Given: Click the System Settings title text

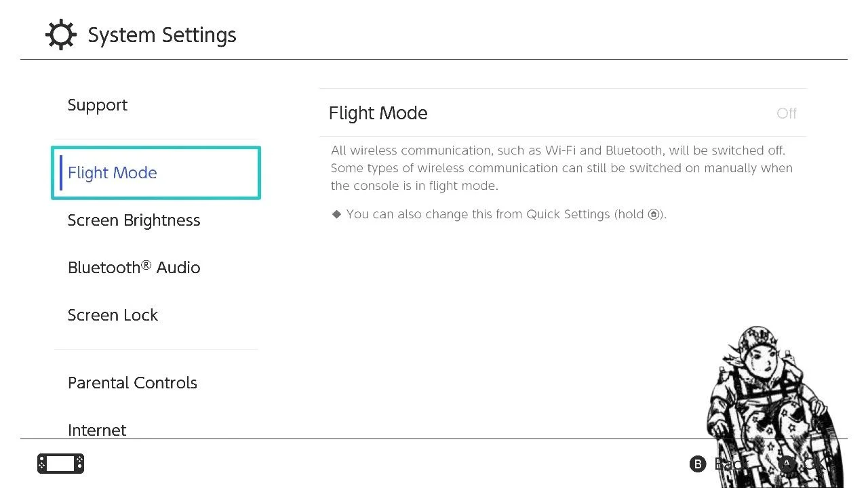Looking at the screenshot, I should click(162, 35).
